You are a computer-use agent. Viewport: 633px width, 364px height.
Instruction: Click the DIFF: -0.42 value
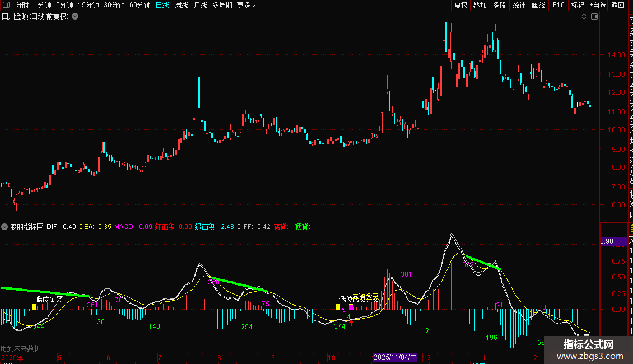click(x=254, y=227)
